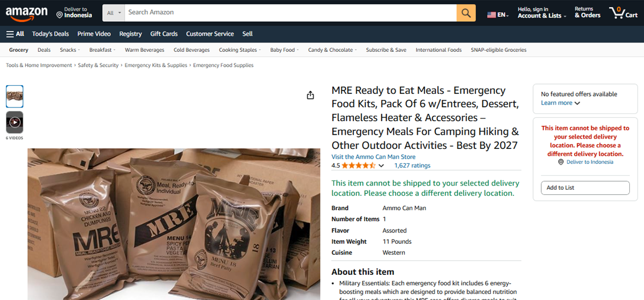644x300 pixels.
Task: Expand the star rating breakdown chevron
Action: pos(381,166)
